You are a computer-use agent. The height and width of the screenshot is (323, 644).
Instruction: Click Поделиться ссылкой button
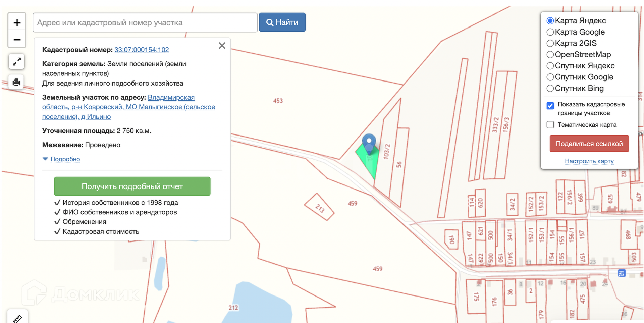tap(589, 144)
